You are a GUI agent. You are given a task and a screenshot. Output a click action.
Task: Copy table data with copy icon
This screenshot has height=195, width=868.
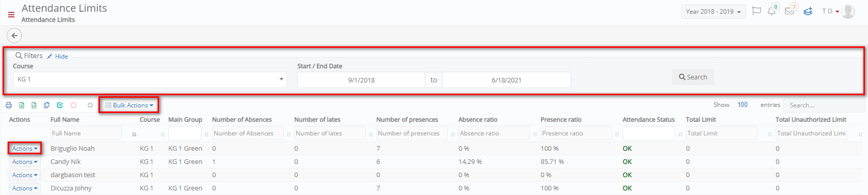tap(46, 105)
